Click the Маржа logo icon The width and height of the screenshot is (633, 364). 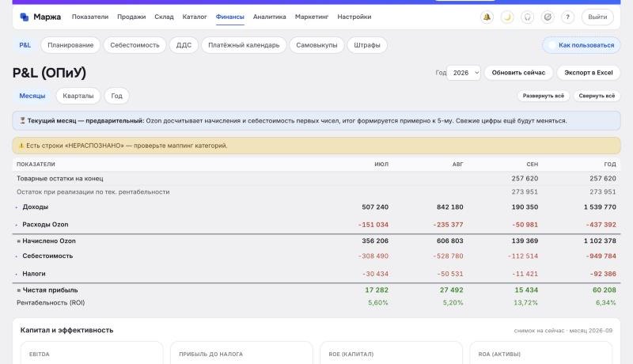point(25,17)
